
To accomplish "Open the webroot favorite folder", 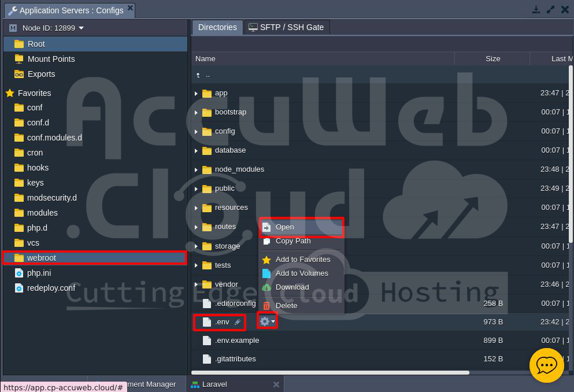I will click(42, 258).
